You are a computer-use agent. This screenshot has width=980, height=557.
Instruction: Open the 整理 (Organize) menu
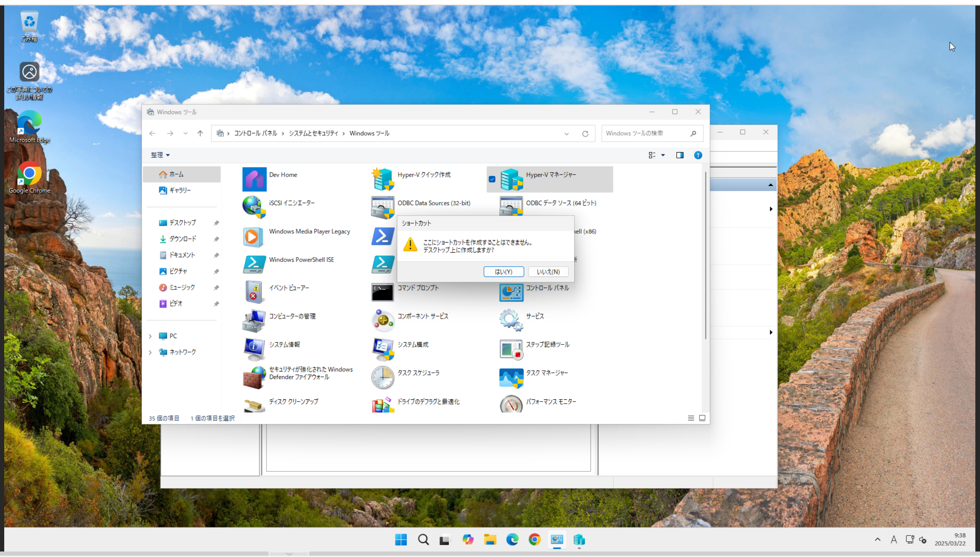160,155
